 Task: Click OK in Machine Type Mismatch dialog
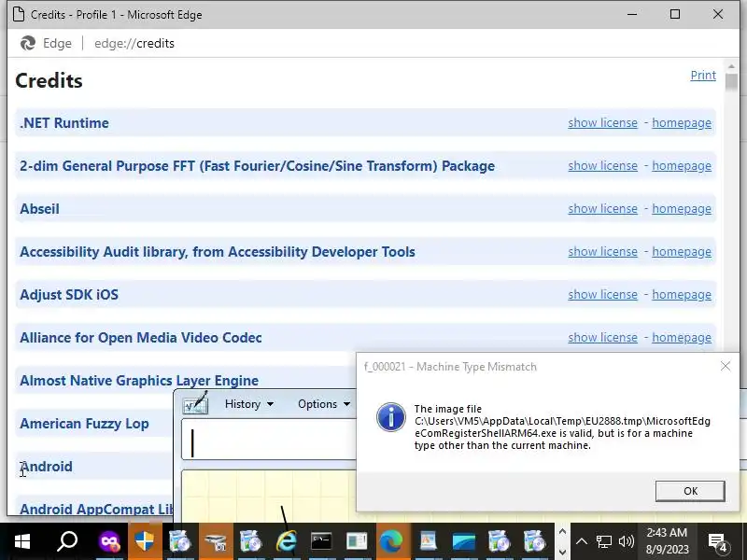(690, 491)
